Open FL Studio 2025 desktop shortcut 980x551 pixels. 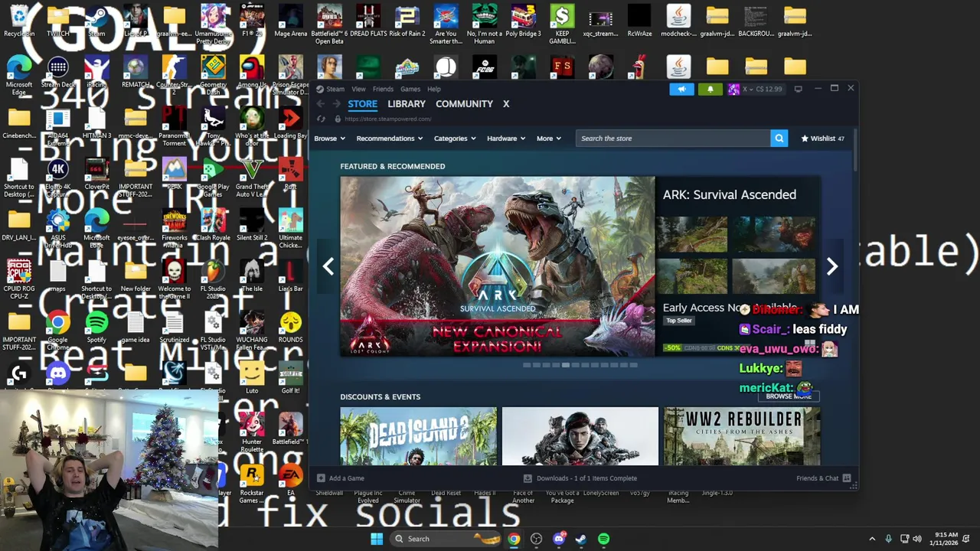point(213,275)
